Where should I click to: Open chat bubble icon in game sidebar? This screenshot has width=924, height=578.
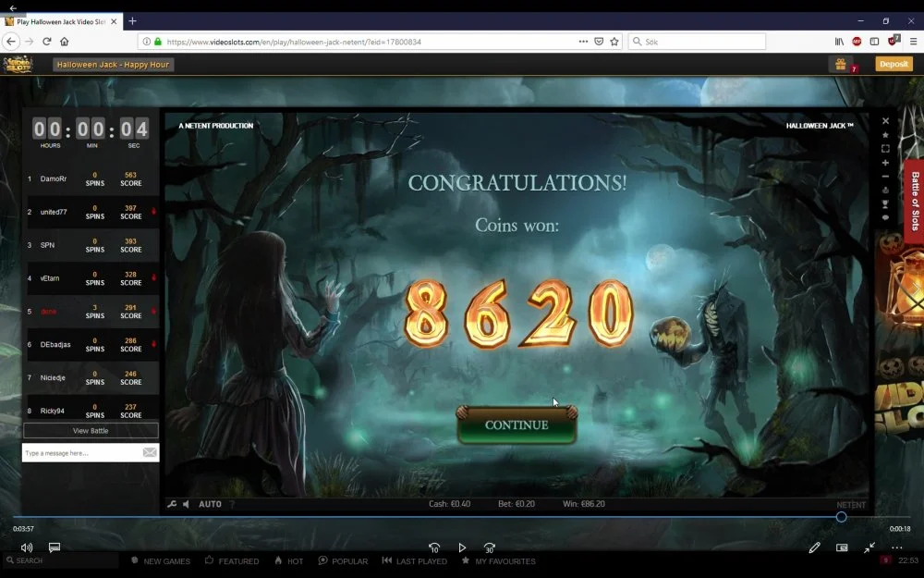(885, 217)
